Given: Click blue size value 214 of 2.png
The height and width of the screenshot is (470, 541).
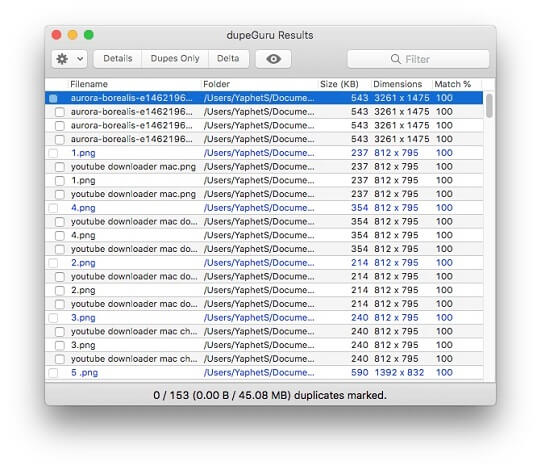Looking at the screenshot, I should [x=360, y=263].
